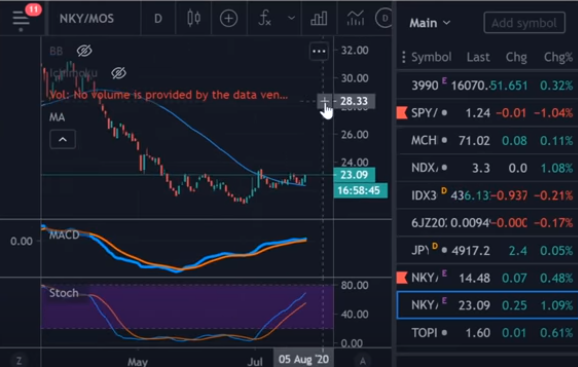Screen dimensions: 578x367
Task: Toggle visibility eye for Ichimoku indicator
Action: (119, 73)
